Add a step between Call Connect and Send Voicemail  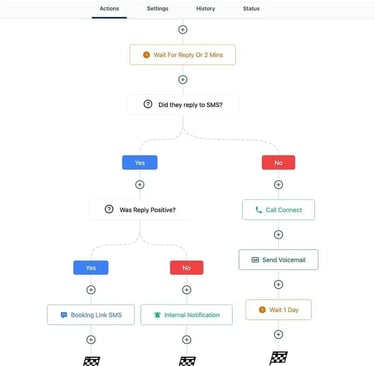point(278,234)
